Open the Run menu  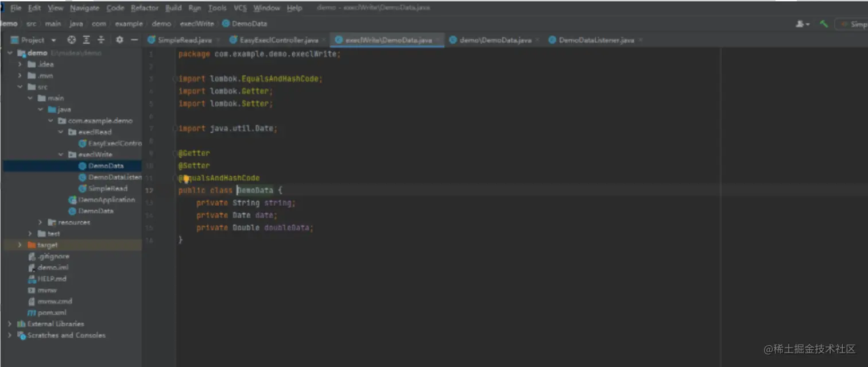195,8
